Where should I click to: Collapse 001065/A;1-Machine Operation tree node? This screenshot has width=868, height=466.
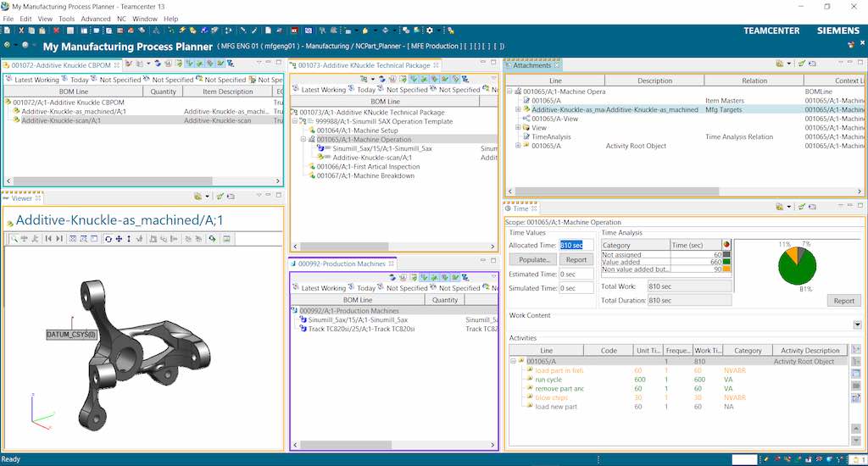[303, 140]
